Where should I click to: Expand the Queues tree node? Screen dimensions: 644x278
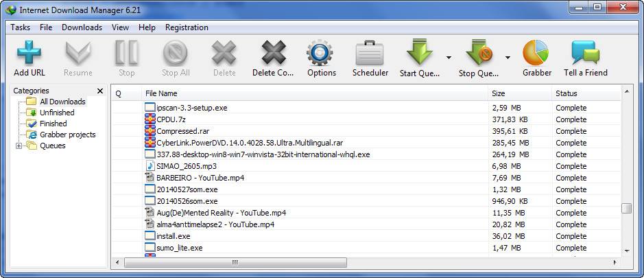pos(19,146)
